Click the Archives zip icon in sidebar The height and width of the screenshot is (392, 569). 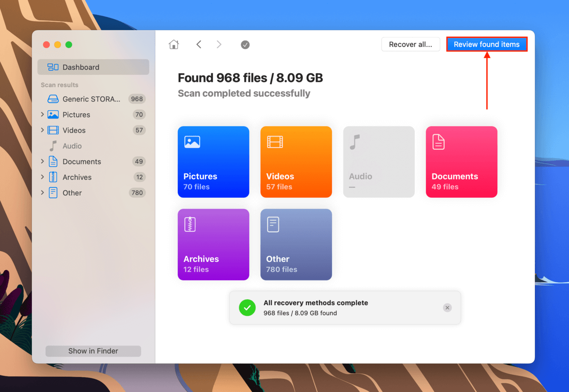click(x=53, y=177)
